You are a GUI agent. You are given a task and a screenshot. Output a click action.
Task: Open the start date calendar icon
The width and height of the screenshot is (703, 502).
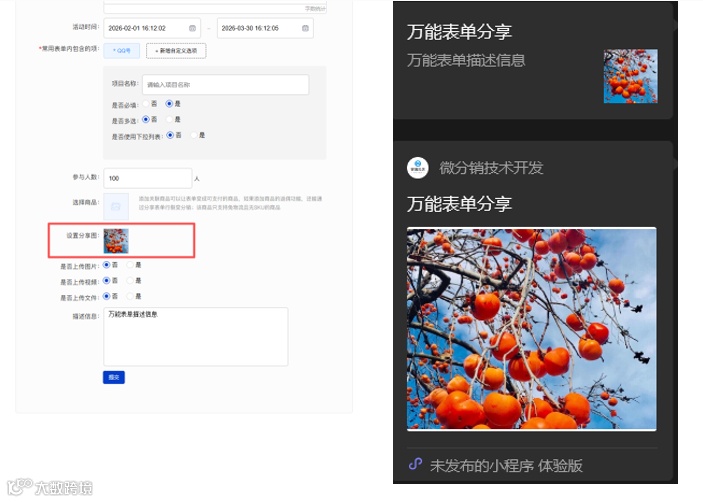click(192, 28)
